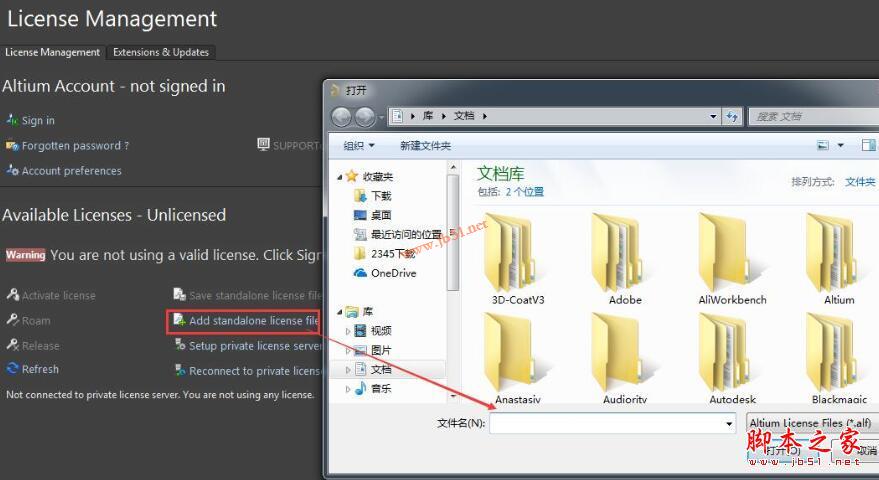Click 文档 in the address breadcrumb
This screenshot has height=480, width=879.
tap(464, 116)
